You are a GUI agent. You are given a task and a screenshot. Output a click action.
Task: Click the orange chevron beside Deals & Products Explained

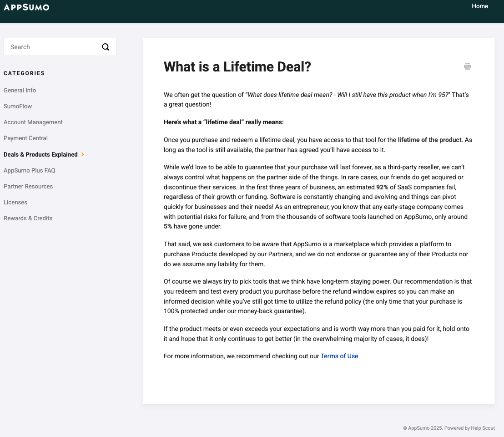click(83, 154)
